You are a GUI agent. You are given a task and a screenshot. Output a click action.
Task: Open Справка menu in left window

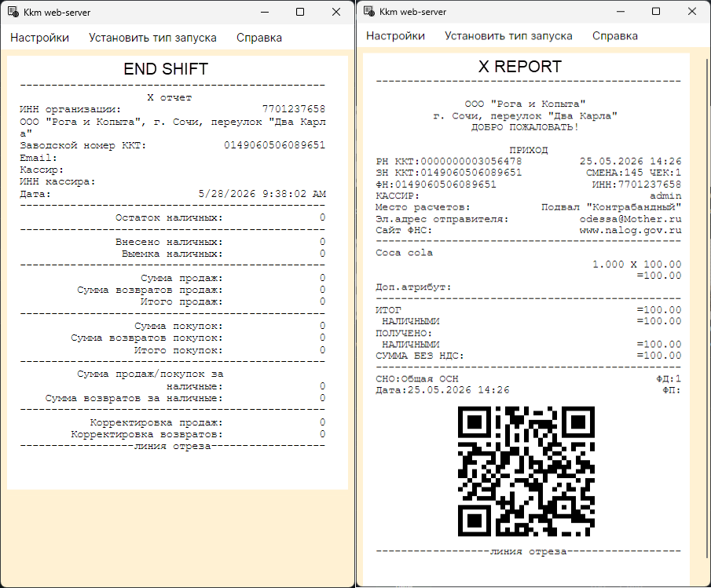[x=259, y=38]
